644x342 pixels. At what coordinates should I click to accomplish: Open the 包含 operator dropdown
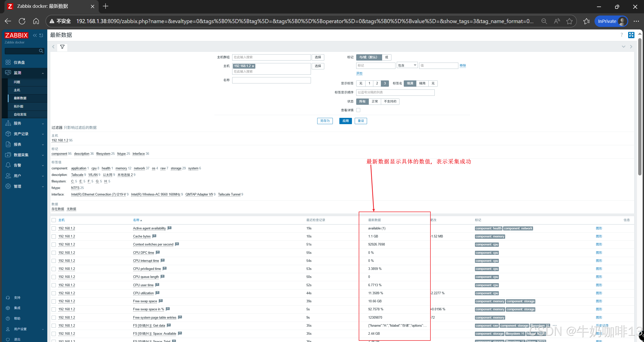click(407, 65)
